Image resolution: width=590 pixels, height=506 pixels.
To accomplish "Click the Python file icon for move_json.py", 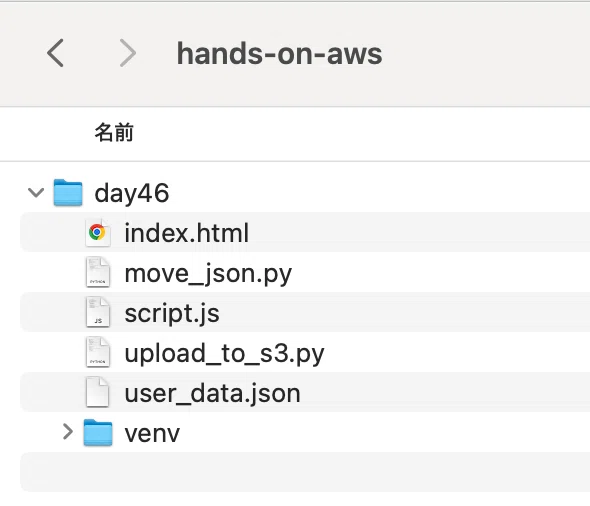I will pos(98,272).
